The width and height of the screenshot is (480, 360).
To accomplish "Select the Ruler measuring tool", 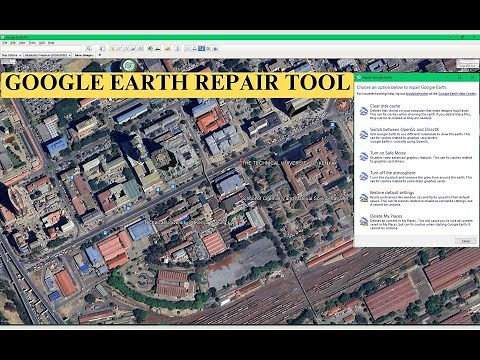I will tap(177, 49).
